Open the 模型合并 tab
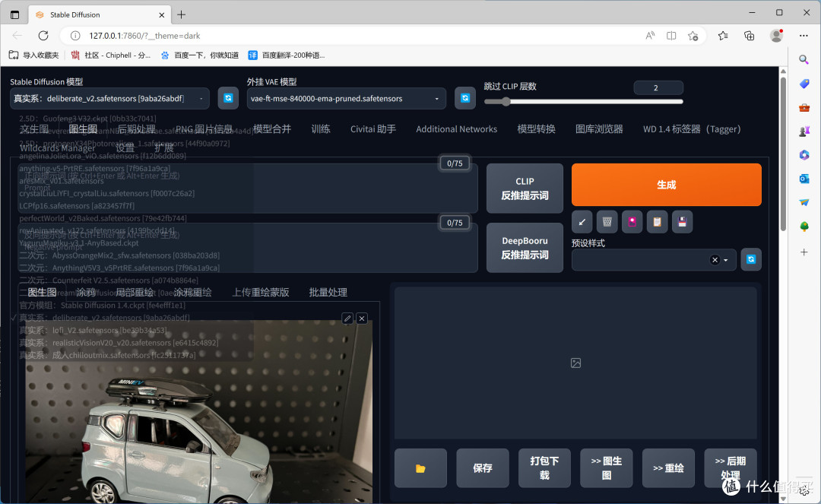821x504 pixels. pyautogui.click(x=272, y=128)
